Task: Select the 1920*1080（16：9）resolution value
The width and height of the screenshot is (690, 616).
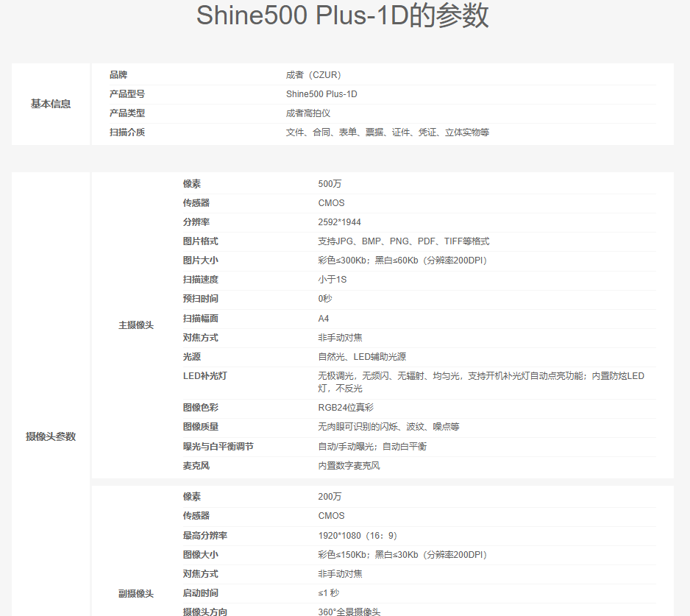Action: 358,536
